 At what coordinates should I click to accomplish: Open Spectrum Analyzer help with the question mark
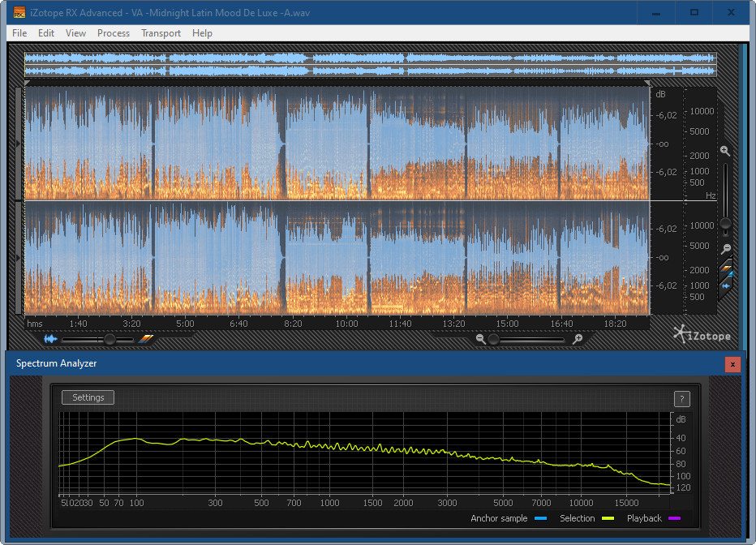681,398
